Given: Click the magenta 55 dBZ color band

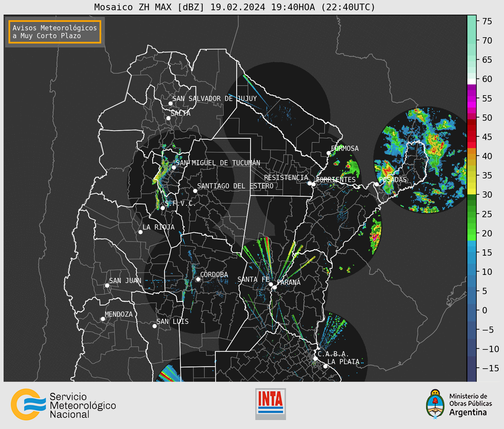Looking at the screenshot, I should 472,99.
